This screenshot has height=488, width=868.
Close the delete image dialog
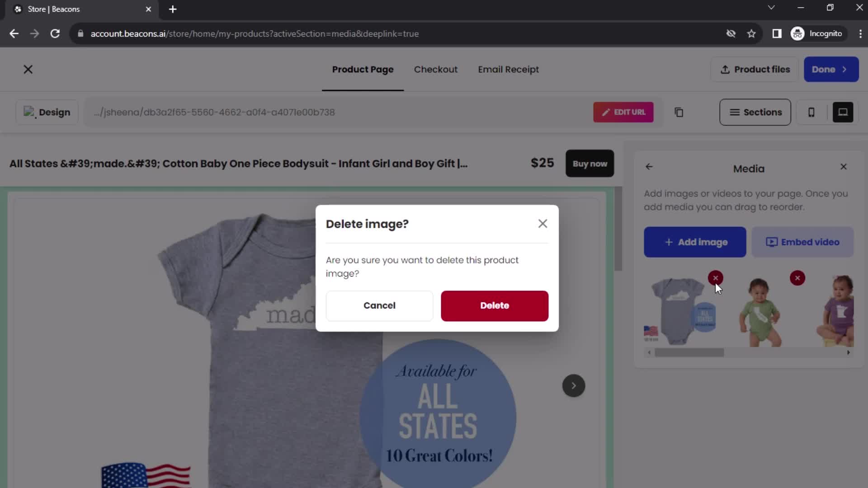pyautogui.click(x=542, y=224)
